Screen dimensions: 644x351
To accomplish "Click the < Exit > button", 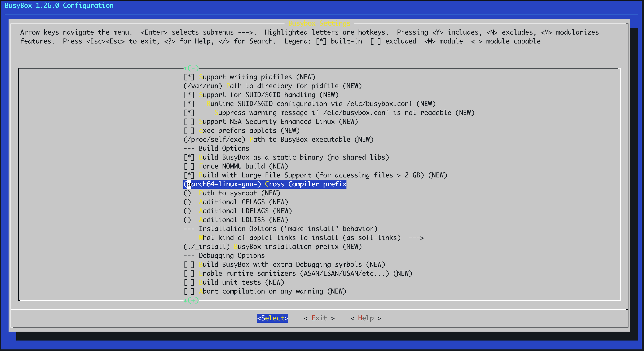I will click(319, 318).
